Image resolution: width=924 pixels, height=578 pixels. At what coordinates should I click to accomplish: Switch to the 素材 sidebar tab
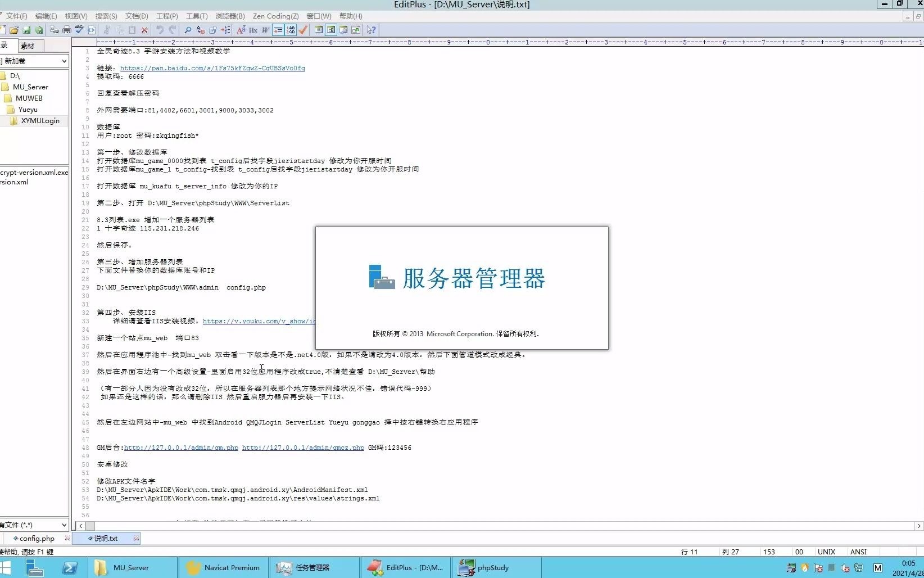[x=30, y=46]
